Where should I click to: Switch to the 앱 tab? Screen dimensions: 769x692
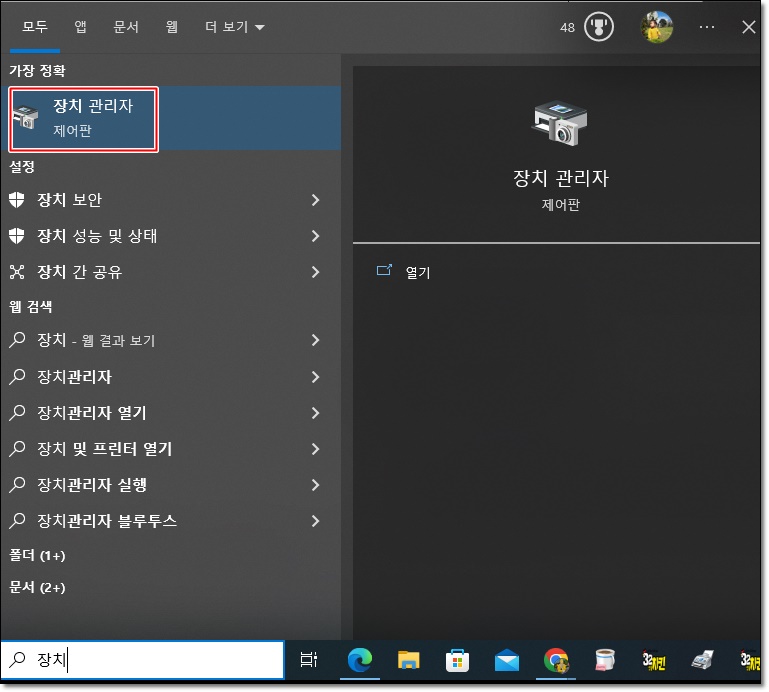(80, 26)
